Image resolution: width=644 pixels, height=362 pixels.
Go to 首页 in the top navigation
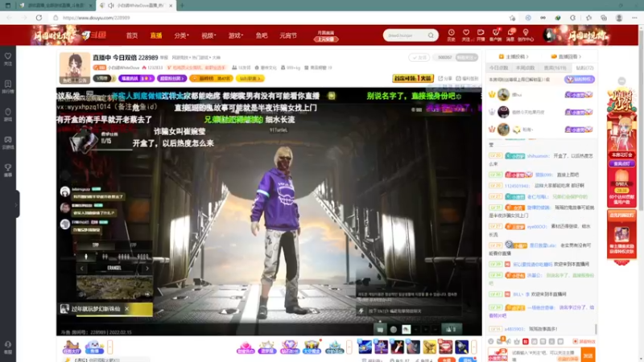132,35
